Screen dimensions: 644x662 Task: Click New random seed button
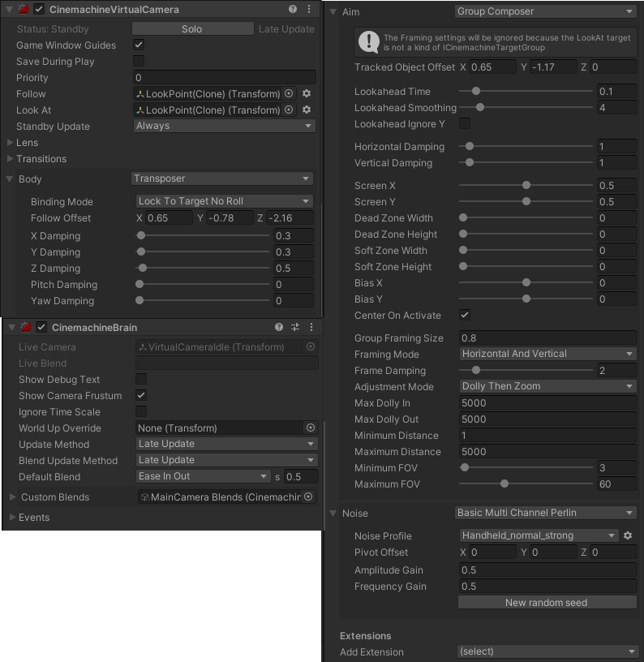click(547, 603)
